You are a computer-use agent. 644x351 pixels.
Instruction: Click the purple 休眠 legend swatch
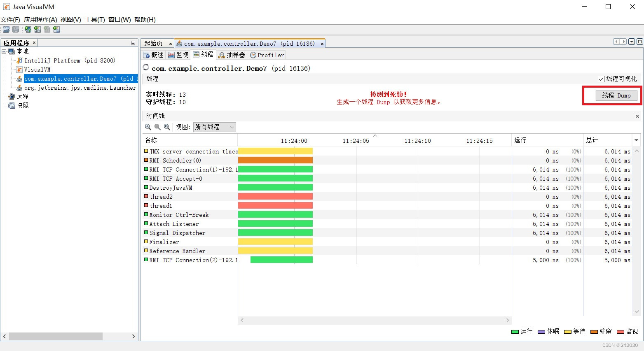(541, 332)
